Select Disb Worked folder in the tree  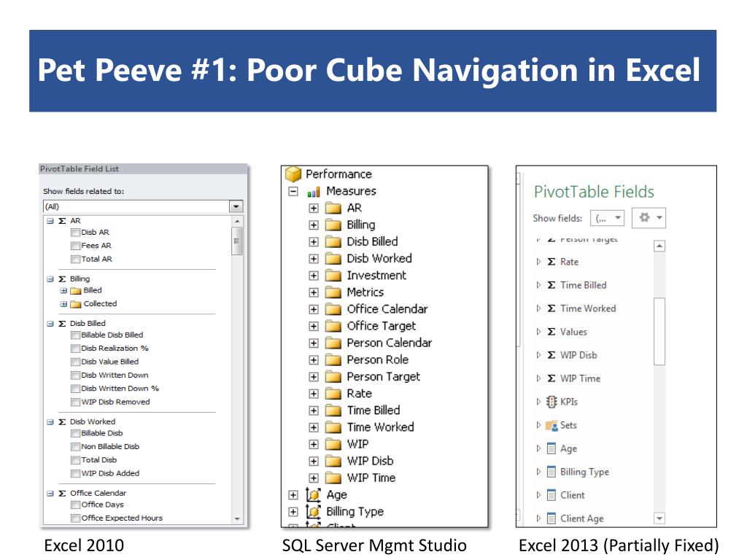pyautogui.click(x=379, y=259)
